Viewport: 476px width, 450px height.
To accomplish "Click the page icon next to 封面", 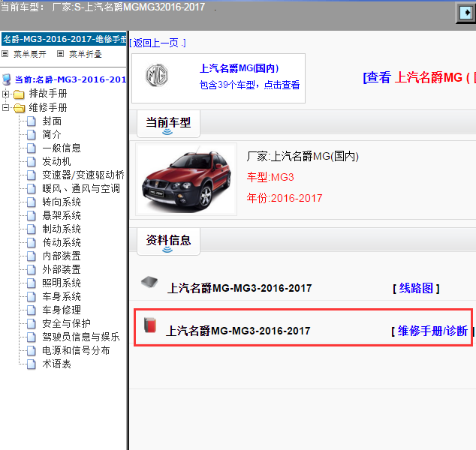I will (31, 121).
